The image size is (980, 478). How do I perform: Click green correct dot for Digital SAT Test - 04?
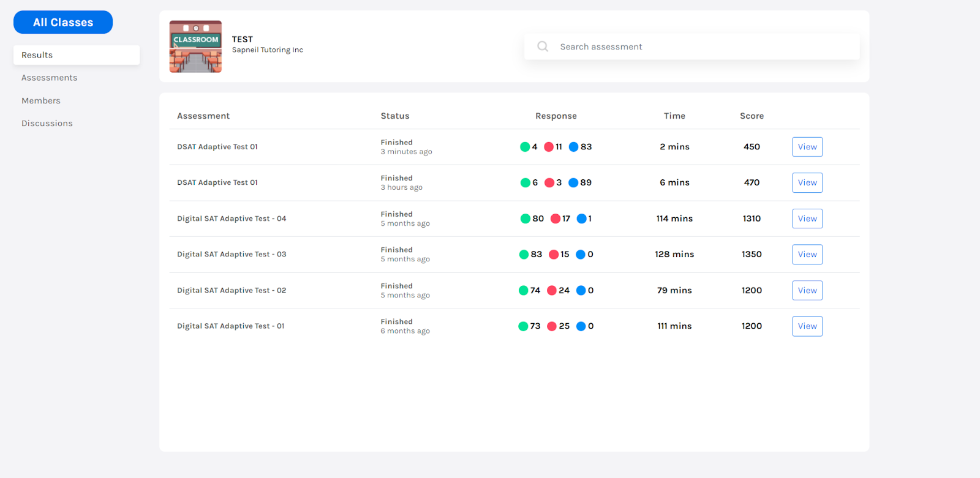click(525, 218)
